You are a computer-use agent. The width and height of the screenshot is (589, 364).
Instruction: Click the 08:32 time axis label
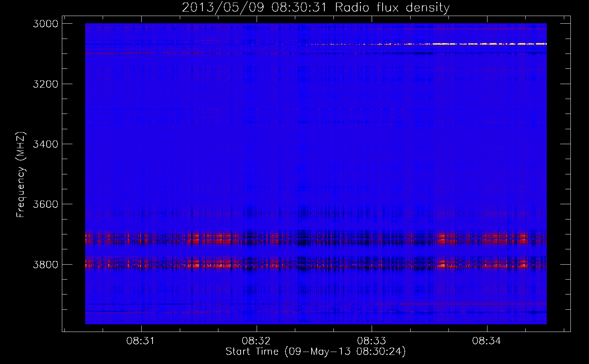(x=256, y=341)
